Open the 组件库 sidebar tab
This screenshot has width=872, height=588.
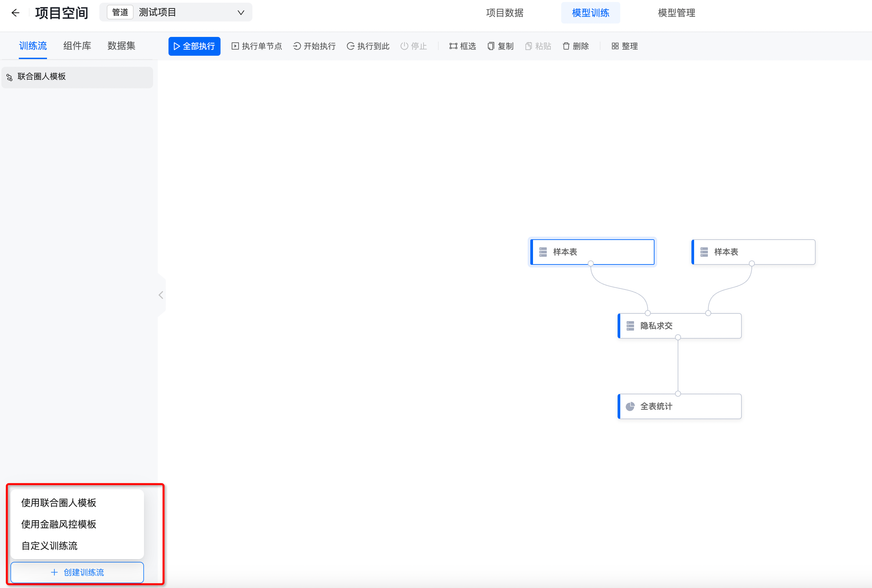coord(77,46)
